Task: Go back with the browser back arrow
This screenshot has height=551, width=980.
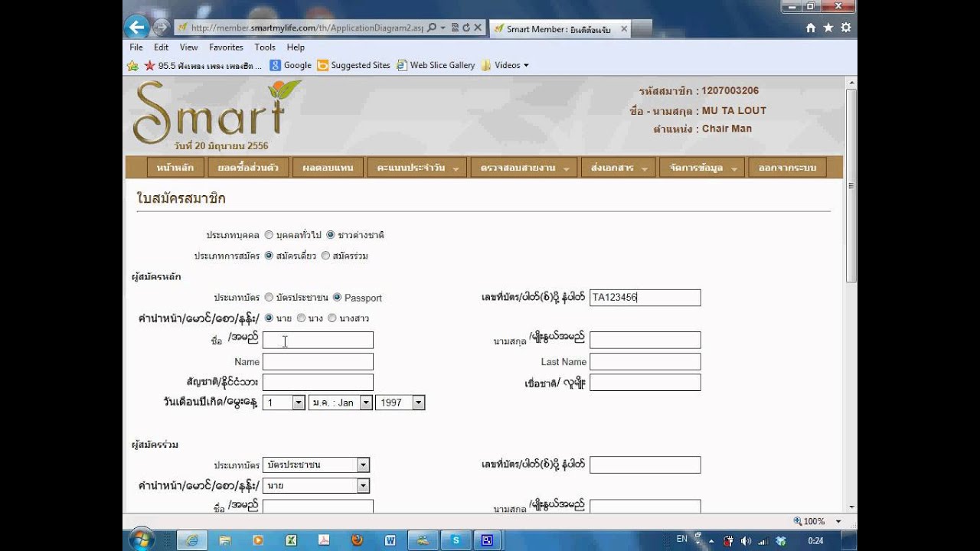Action: pos(137,28)
